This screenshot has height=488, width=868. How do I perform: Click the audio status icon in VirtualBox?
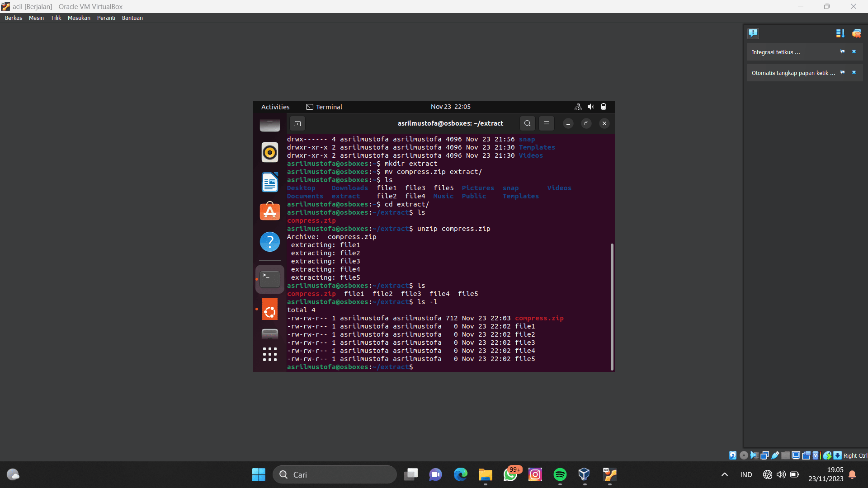(754, 455)
